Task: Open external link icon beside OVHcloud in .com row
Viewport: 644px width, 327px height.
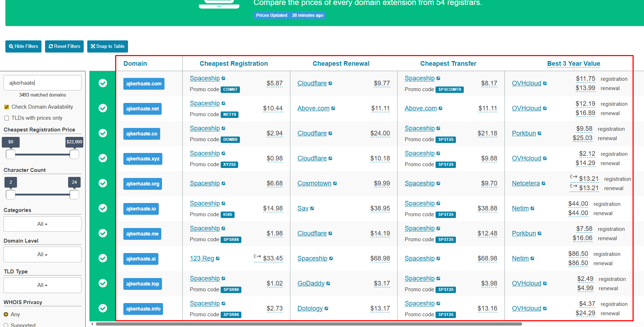Action: 545,83
